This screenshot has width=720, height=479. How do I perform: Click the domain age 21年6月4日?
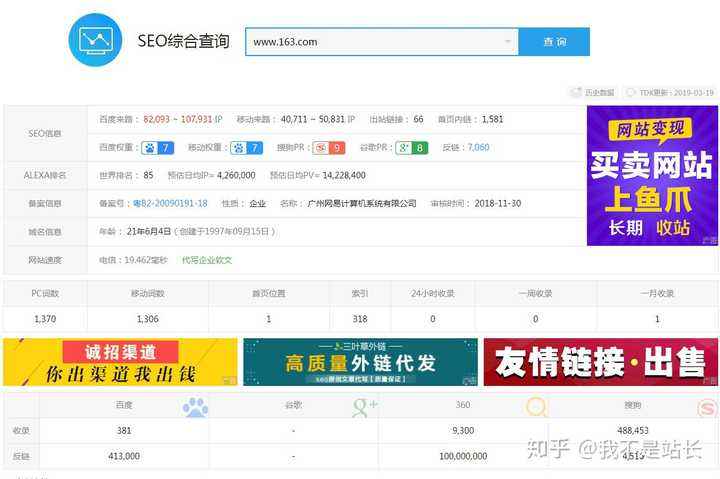click(x=149, y=231)
